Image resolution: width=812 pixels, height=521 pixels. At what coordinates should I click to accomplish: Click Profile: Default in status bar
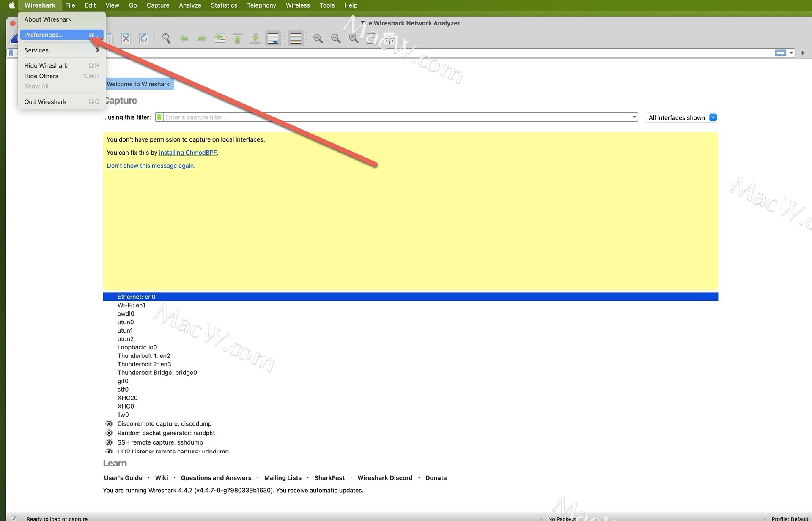[790, 518]
